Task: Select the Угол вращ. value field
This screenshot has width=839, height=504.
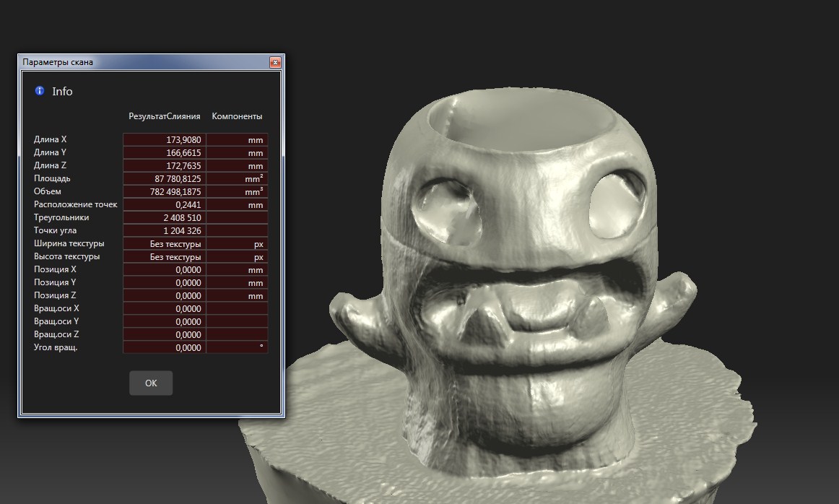Action: point(165,348)
